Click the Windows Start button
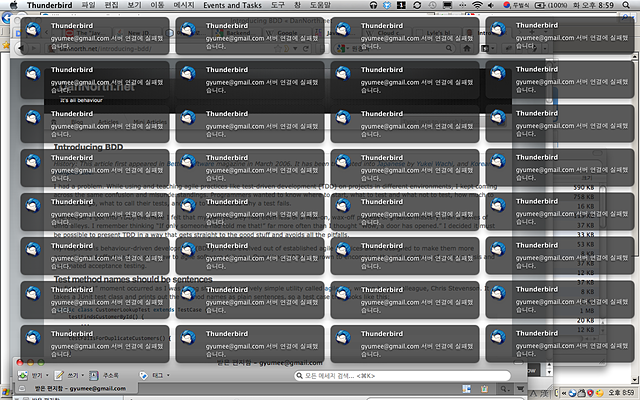 coord(5,393)
